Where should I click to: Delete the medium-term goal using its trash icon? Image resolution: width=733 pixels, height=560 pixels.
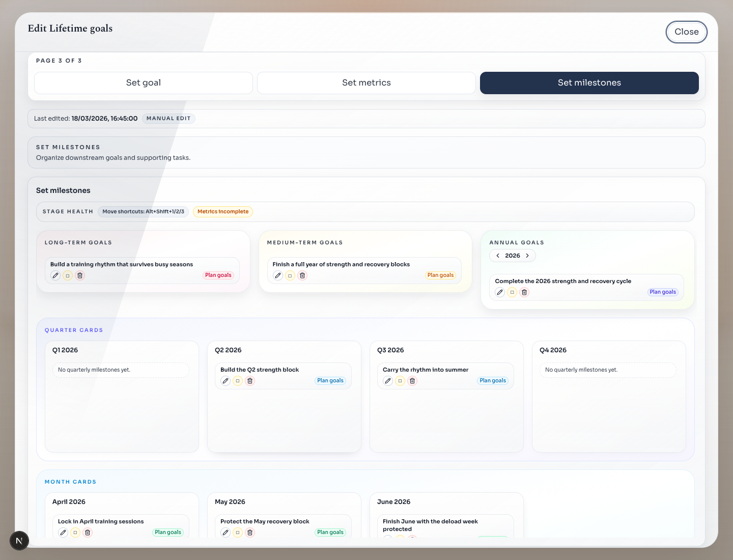[302, 275]
